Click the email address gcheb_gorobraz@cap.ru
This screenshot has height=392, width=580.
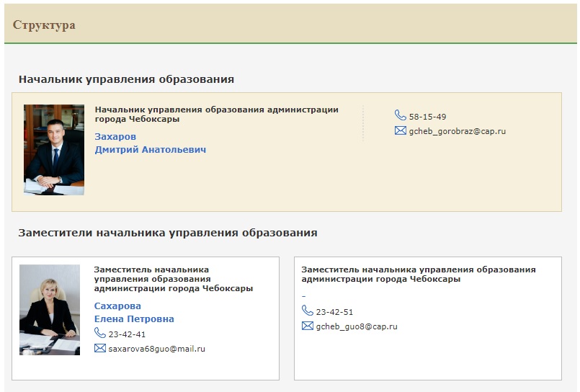(x=457, y=132)
